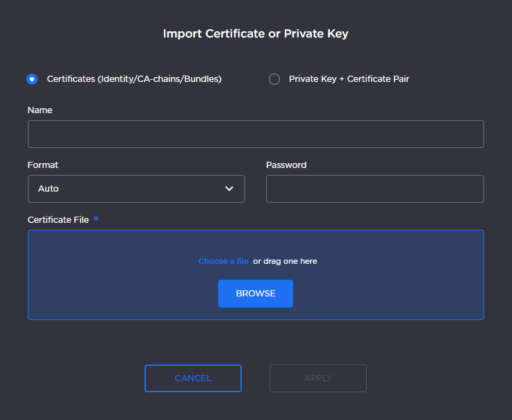Click the Name field label

coord(40,110)
